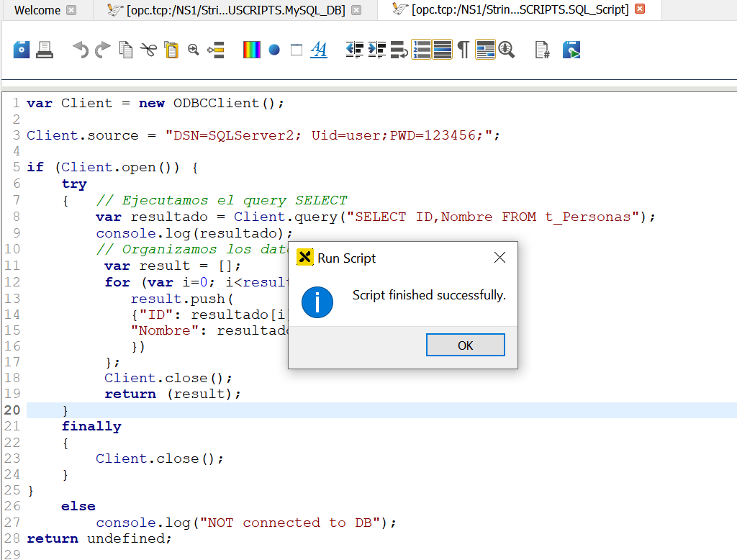
Task: Copy selected code with the copy icon
Action: (125, 50)
